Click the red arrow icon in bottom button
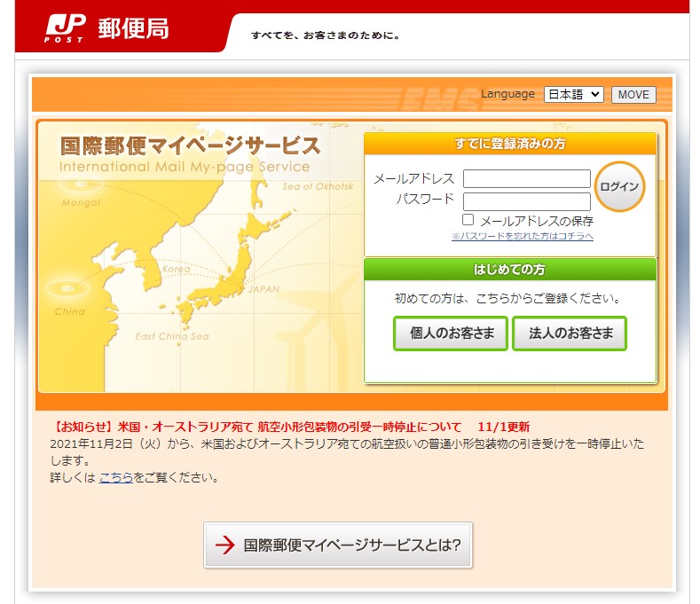 coord(225,545)
